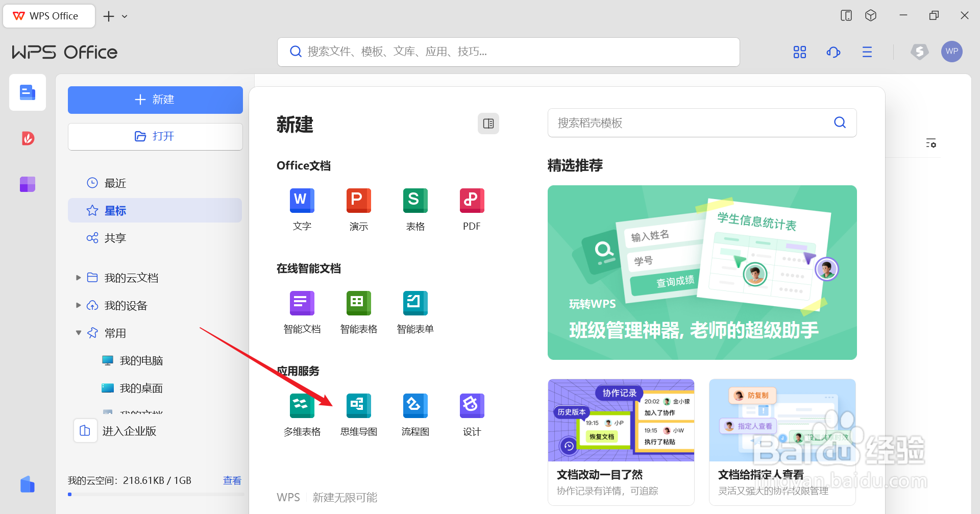
Task: Click the 查看 cloud space link
Action: coord(232,480)
